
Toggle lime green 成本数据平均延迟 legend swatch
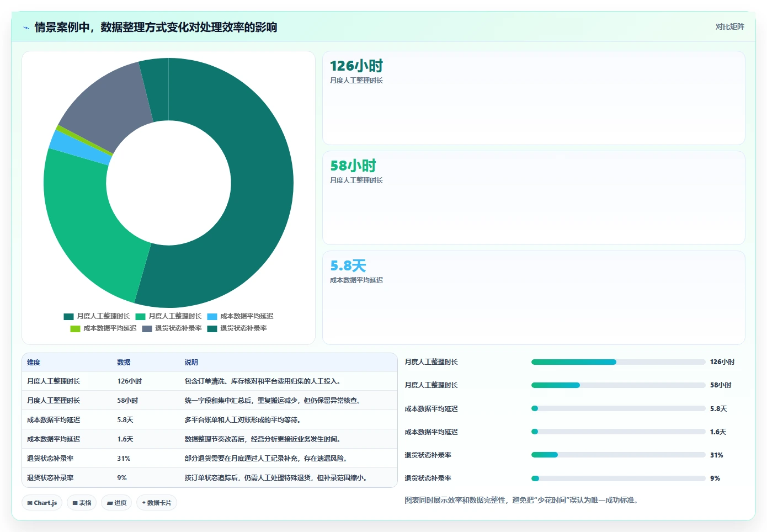pyautogui.click(x=75, y=329)
